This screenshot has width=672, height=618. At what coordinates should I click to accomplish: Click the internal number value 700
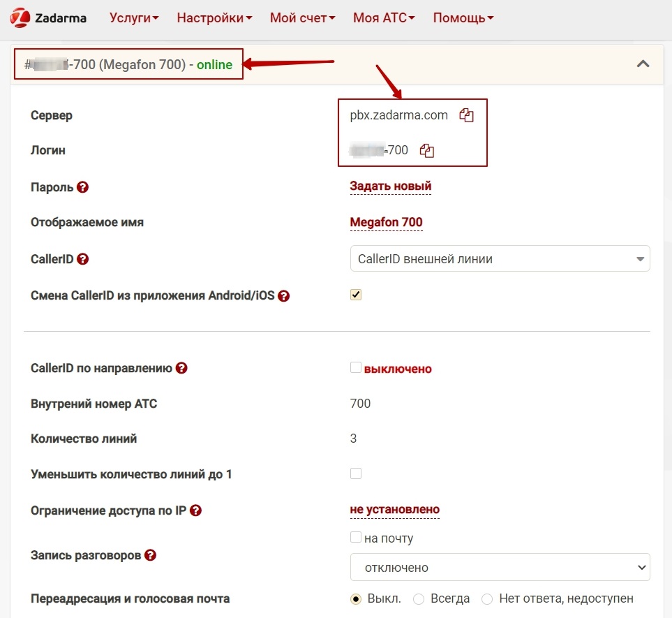(361, 404)
